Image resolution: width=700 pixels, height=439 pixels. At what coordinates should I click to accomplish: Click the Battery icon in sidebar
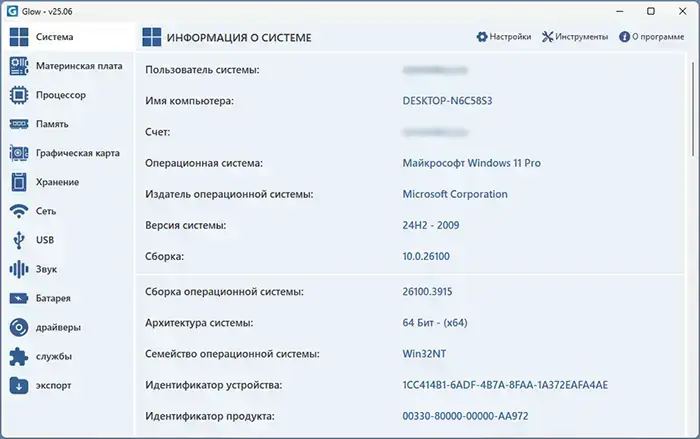(18, 298)
